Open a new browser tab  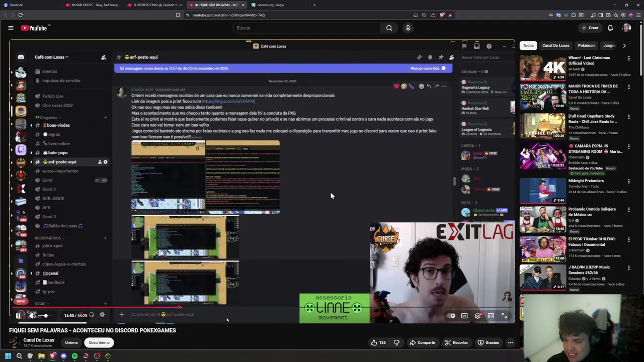coord(314,5)
